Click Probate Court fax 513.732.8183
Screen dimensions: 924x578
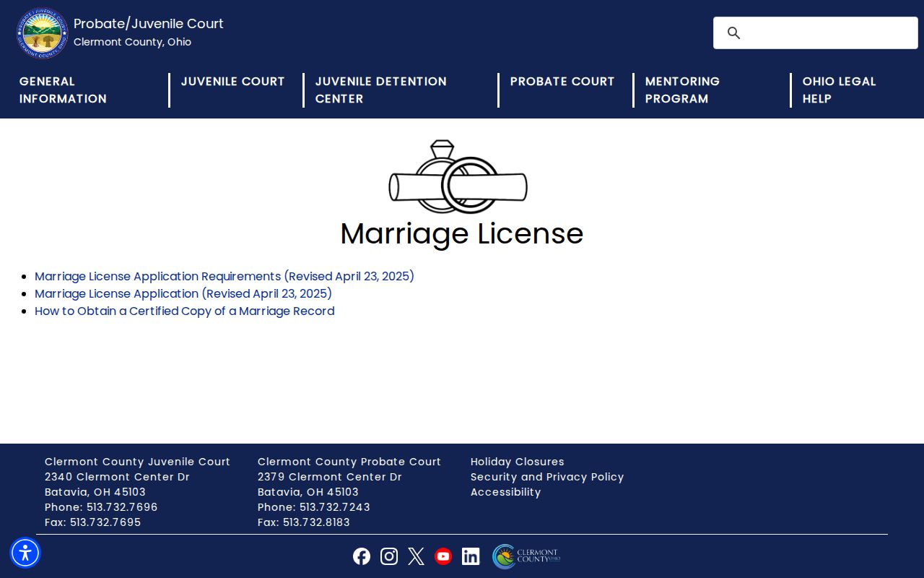(316, 522)
